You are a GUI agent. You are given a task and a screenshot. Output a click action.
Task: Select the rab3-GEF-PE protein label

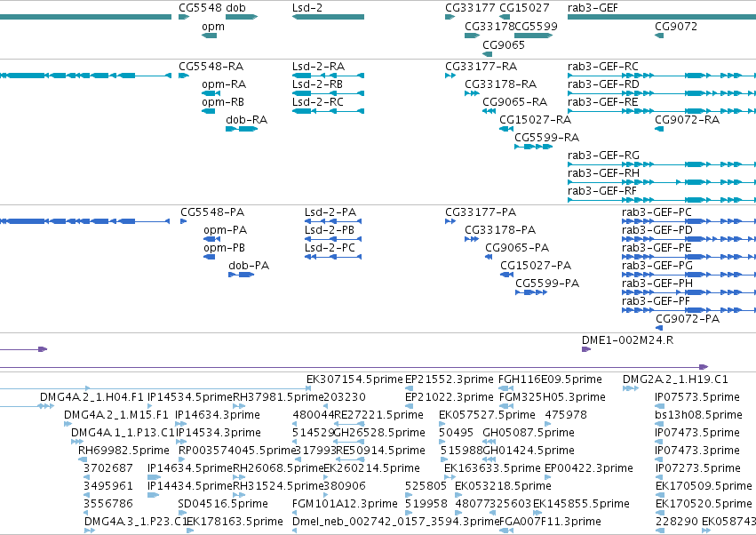click(x=657, y=247)
